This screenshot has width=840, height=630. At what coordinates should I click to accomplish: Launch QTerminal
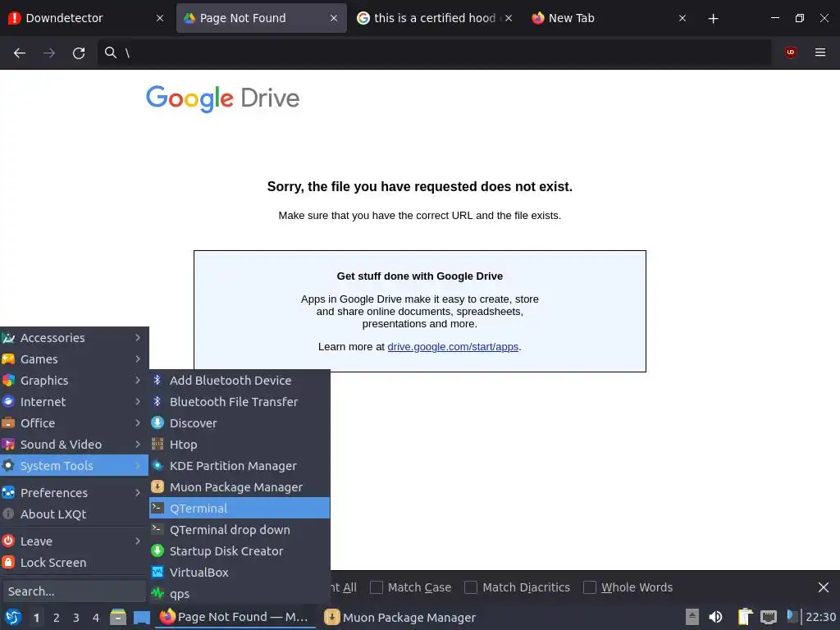[x=240, y=509]
